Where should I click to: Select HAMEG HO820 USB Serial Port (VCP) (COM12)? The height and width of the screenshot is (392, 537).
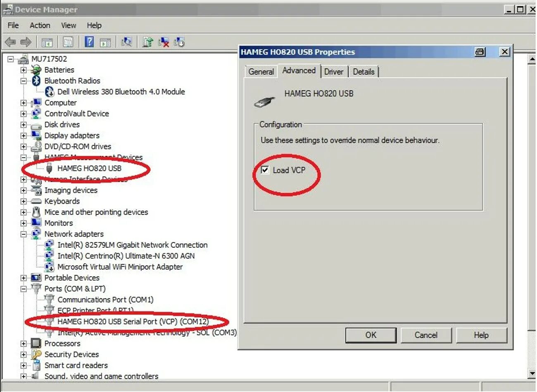(133, 321)
